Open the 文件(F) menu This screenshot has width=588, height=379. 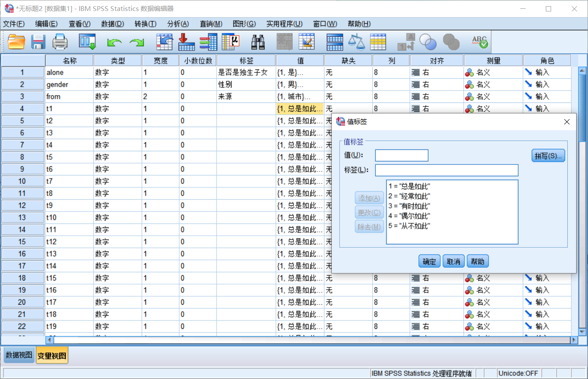point(14,24)
